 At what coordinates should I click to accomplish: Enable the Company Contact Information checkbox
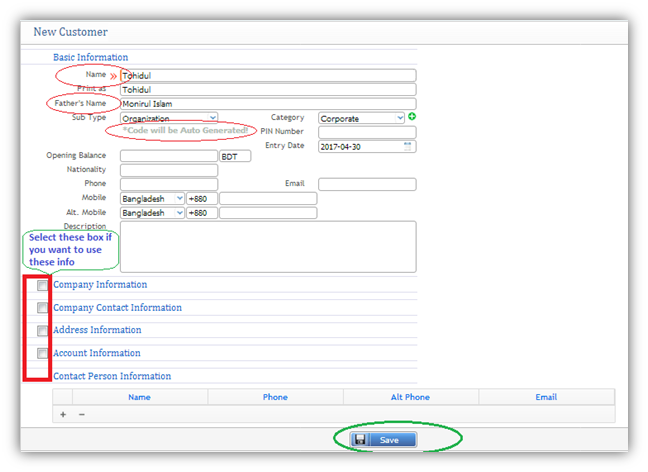tap(42, 308)
